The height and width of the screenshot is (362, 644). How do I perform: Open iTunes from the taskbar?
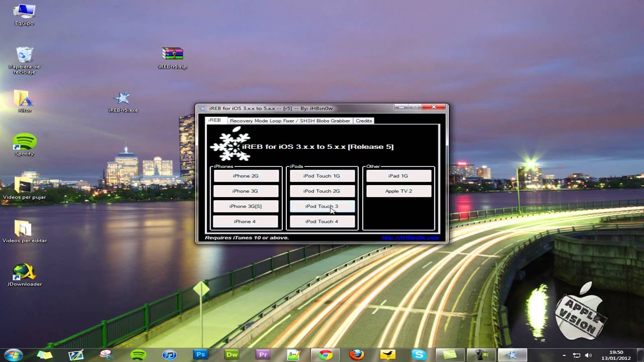[x=170, y=354]
